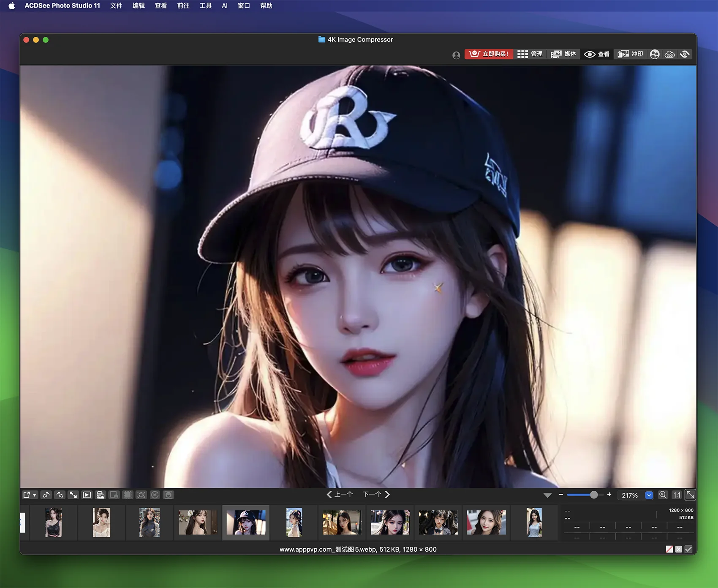Image resolution: width=718 pixels, height=588 pixels.
Task: Rotate the image right
Action: (x=60, y=495)
